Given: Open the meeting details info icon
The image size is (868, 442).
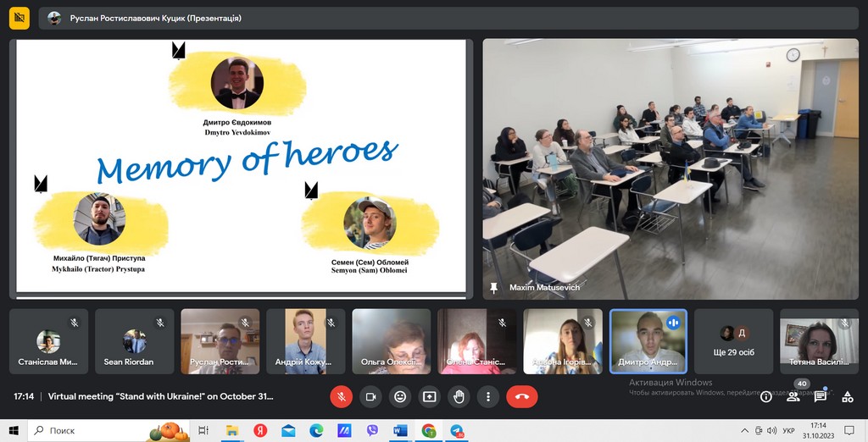Looking at the screenshot, I should pos(765,396).
